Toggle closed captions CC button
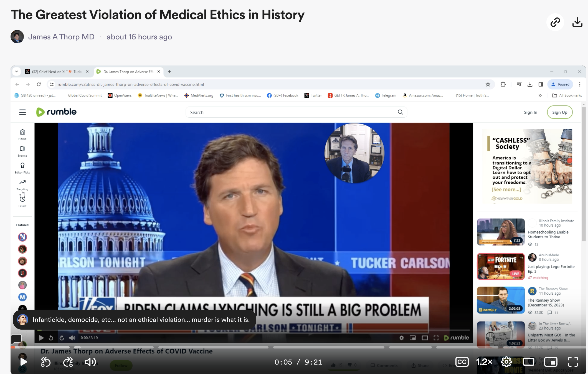588x374 pixels. tap(462, 362)
